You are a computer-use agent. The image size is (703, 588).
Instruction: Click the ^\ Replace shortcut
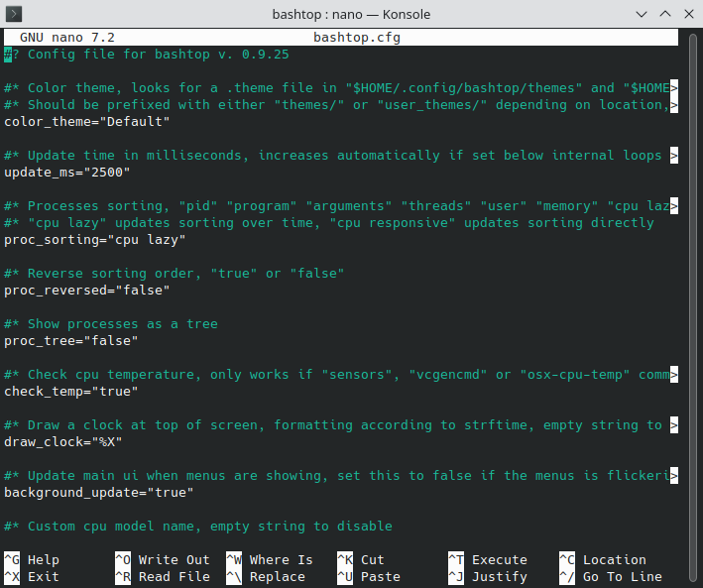266,577
